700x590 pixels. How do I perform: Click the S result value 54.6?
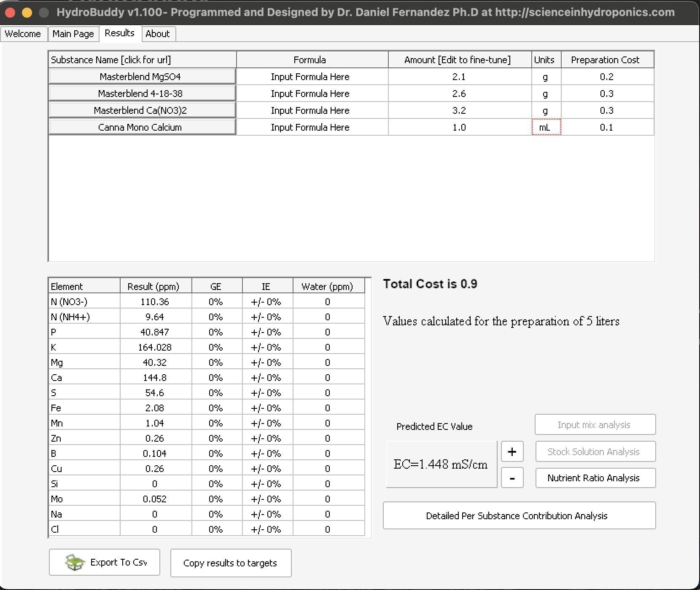coord(156,393)
